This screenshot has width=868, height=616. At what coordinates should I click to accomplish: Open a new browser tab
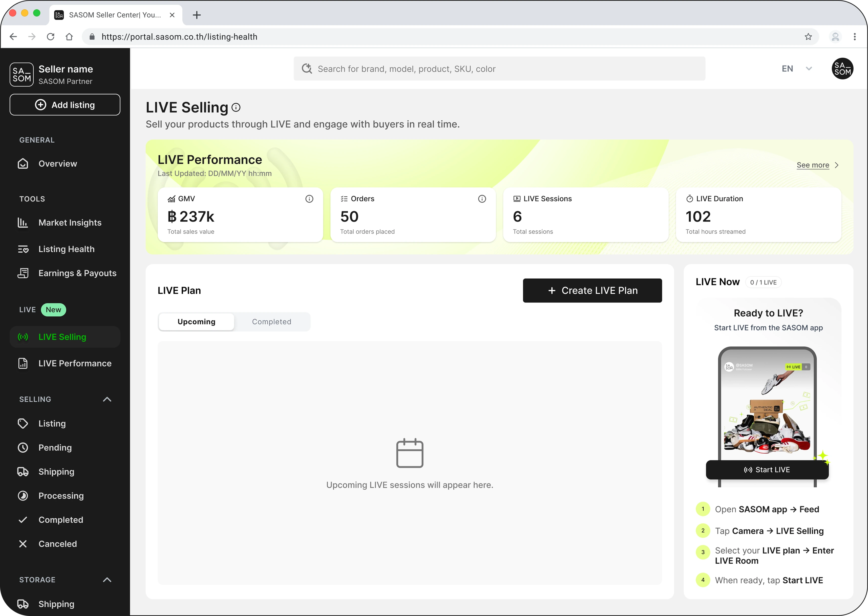[x=197, y=15]
